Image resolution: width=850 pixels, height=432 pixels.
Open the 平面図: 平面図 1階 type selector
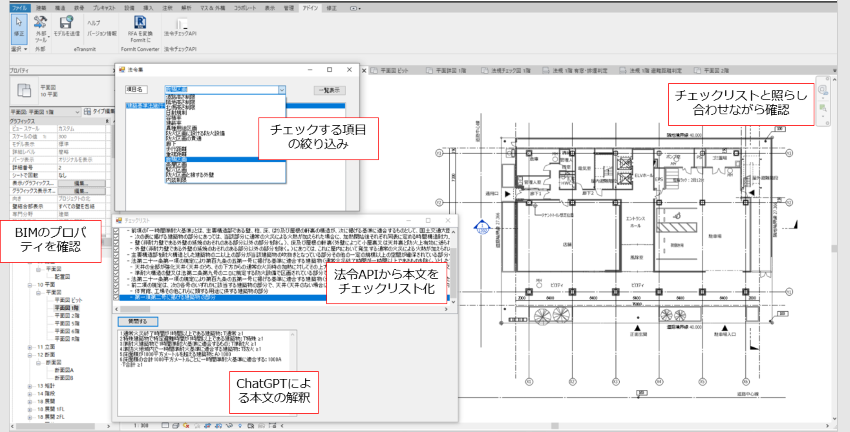pyautogui.click(x=45, y=112)
